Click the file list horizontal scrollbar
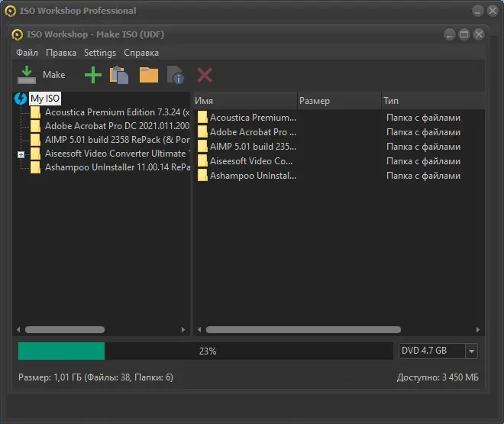Image resolution: width=504 pixels, height=424 pixels. (303, 329)
